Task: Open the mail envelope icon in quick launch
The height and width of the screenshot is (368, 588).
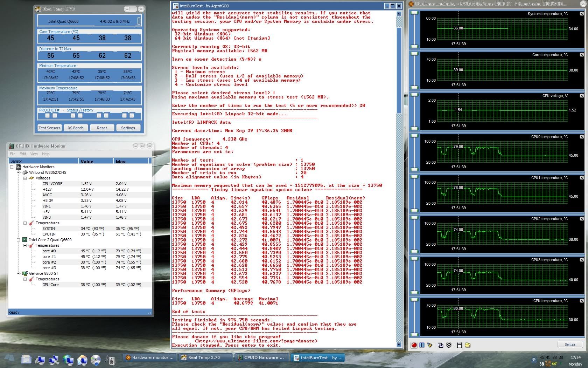Action: coord(82,360)
